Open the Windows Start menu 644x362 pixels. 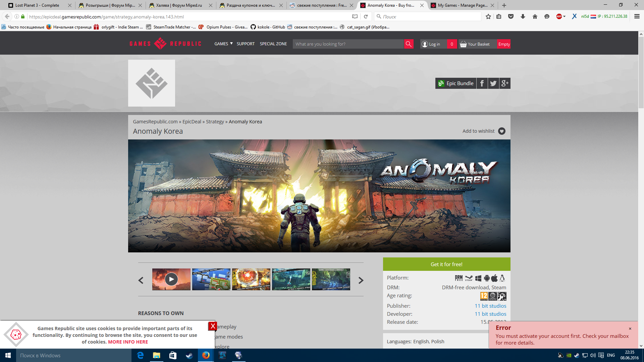(x=8, y=355)
